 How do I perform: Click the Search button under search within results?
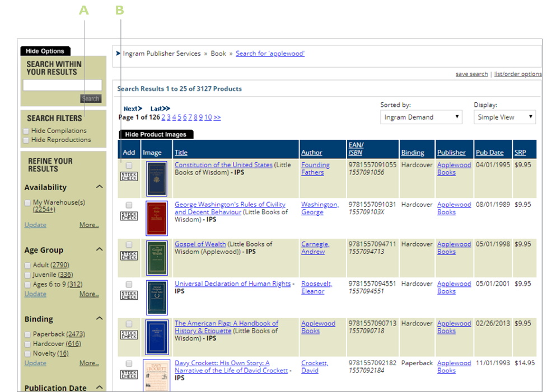(x=91, y=98)
